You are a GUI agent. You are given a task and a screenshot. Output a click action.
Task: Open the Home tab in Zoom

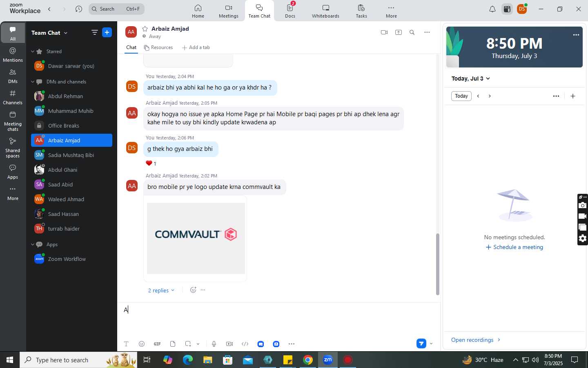point(198,11)
